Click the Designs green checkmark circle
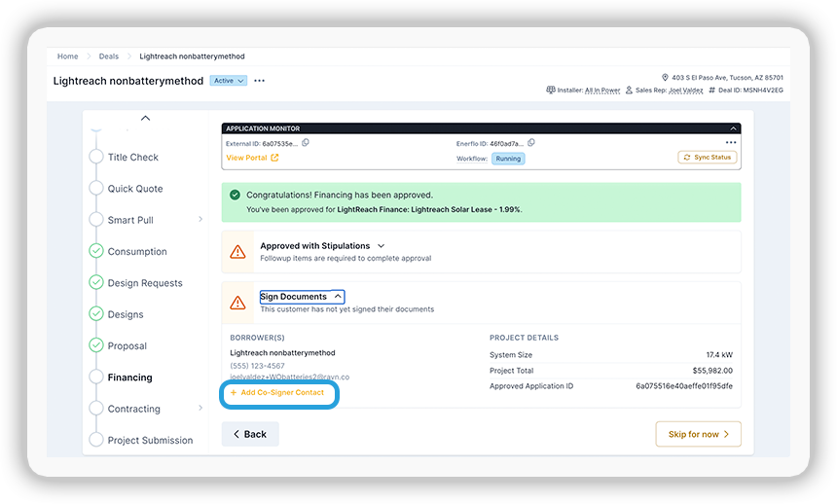Image resolution: width=837 pixels, height=504 pixels. coord(96,313)
